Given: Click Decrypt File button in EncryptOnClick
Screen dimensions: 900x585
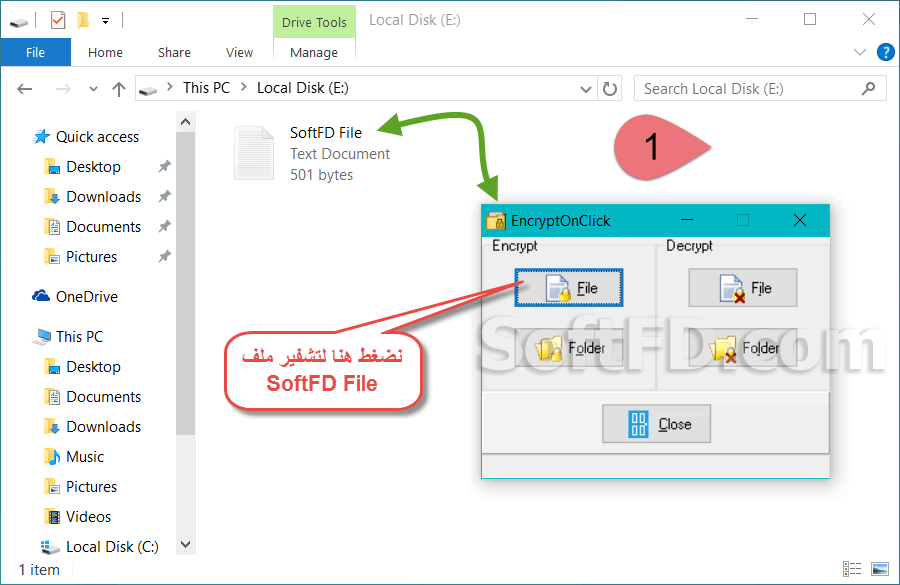Looking at the screenshot, I should [x=743, y=287].
